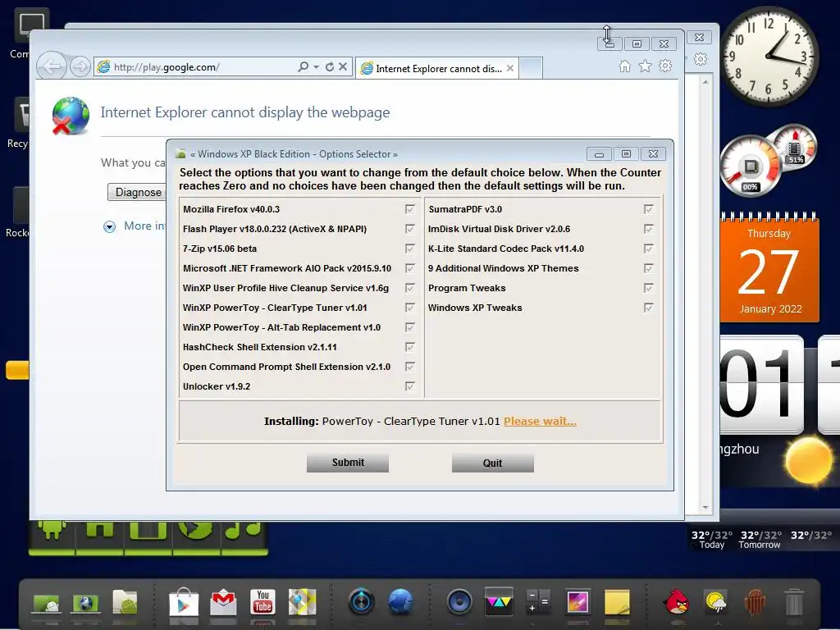This screenshot has height=630, width=840.
Task: Toggle the Unlocker v1.9.2 checkbox
Action: pyautogui.click(x=410, y=386)
